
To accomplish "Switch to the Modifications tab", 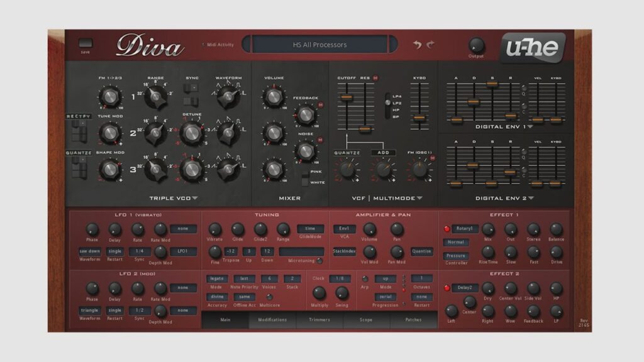I will [x=272, y=320].
